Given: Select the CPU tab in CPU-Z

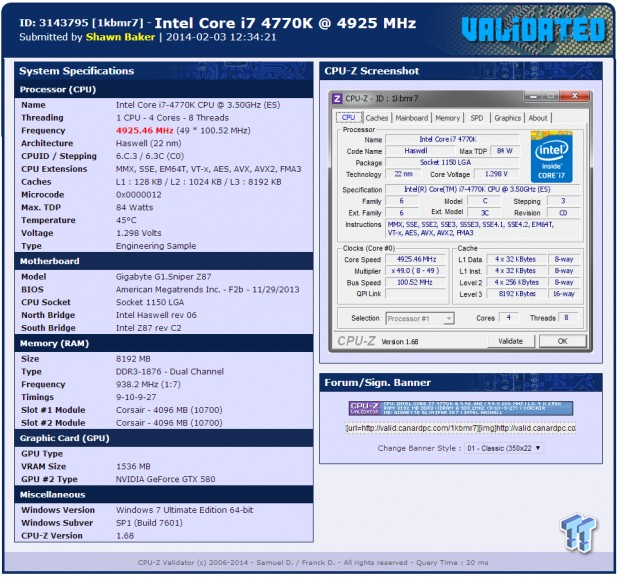Looking at the screenshot, I should point(348,117).
